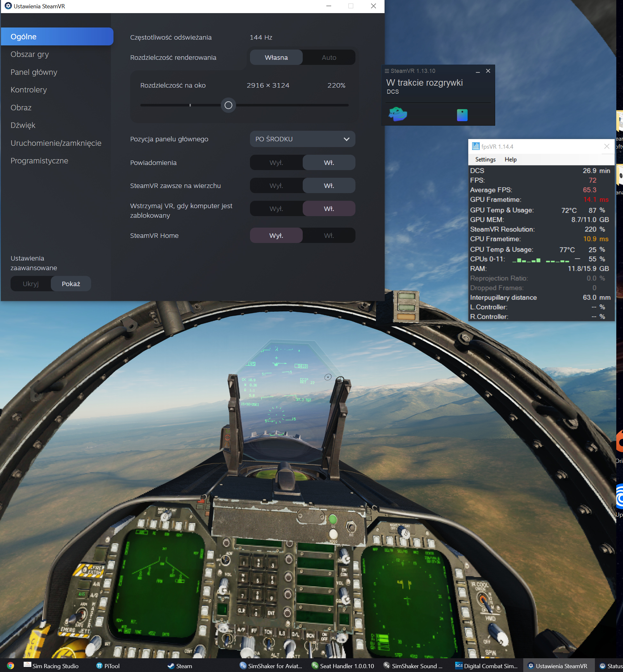The height and width of the screenshot is (672, 623).
Task: Disable SteamVR zawsze na wierzchu
Action: [x=276, y=185]
